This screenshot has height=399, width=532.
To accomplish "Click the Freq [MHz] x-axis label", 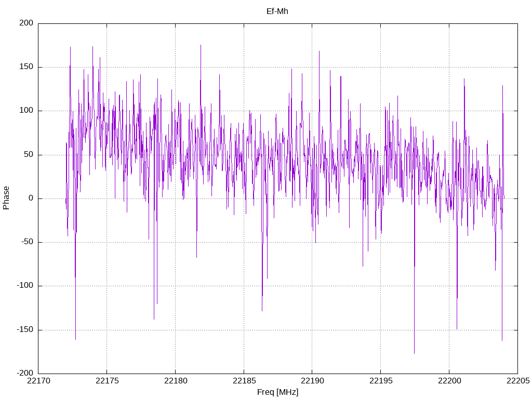I will point(277,392).
